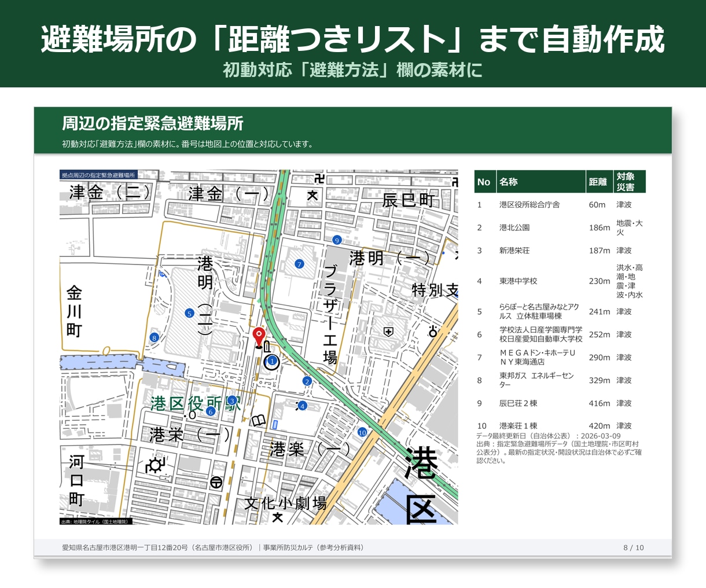Click the 186m distance value
The image size is (706, 588).
click(x=600, y=227)
